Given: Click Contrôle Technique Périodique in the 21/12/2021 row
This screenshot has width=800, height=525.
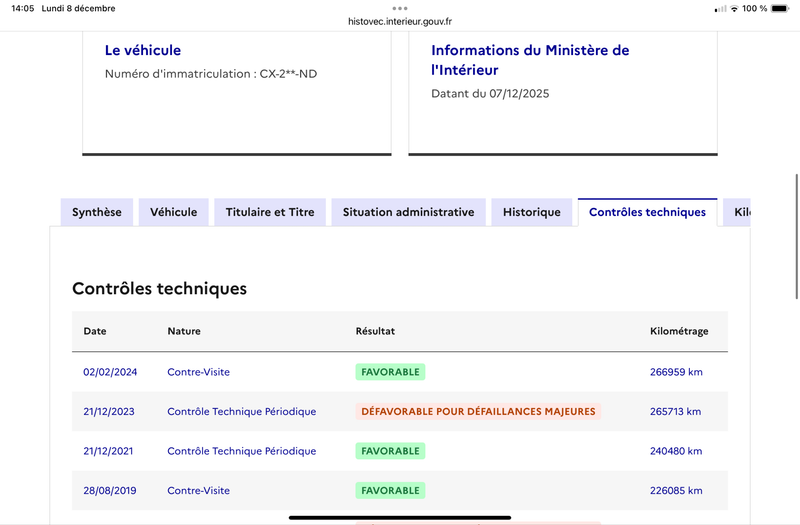Looking at the screenshot, I should 242,451.
